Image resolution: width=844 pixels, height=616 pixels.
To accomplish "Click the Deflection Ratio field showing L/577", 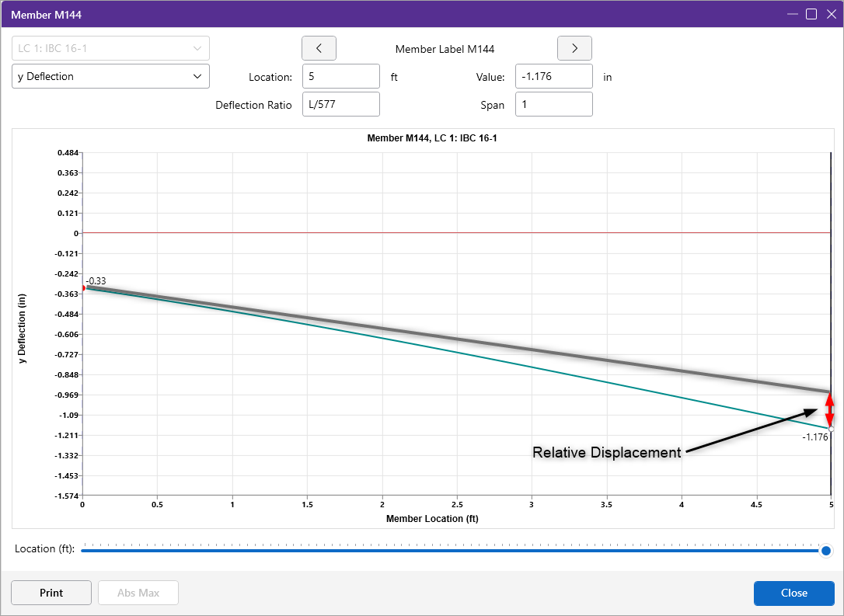I will pos(340,105).
